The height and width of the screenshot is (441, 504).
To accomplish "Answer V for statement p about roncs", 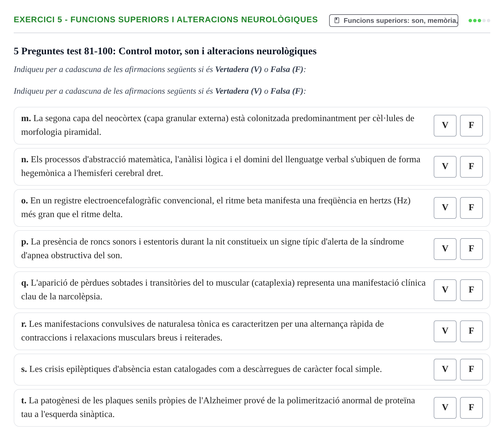I will (445, 249).
